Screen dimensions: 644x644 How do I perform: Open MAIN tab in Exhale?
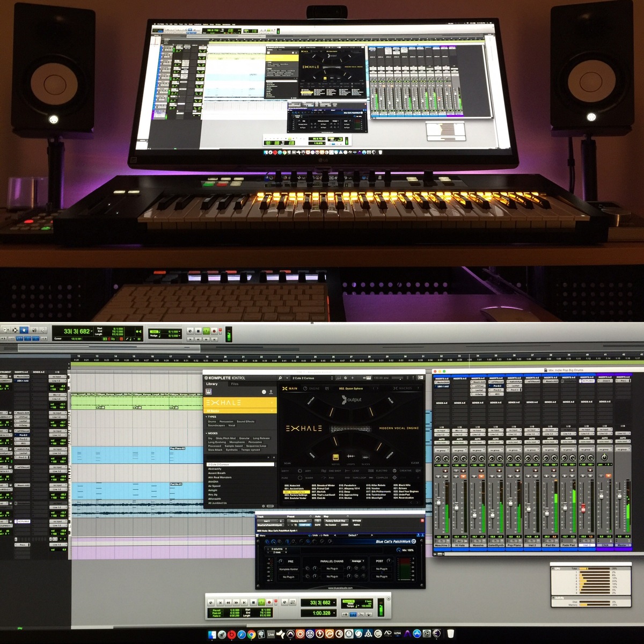(x=290, y=389)
